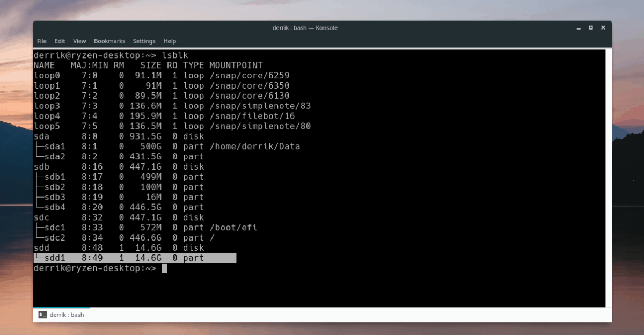Screen dimensions: 644x335
Task: Click the shell prompt on the last line
Action: tap(95, 268)
